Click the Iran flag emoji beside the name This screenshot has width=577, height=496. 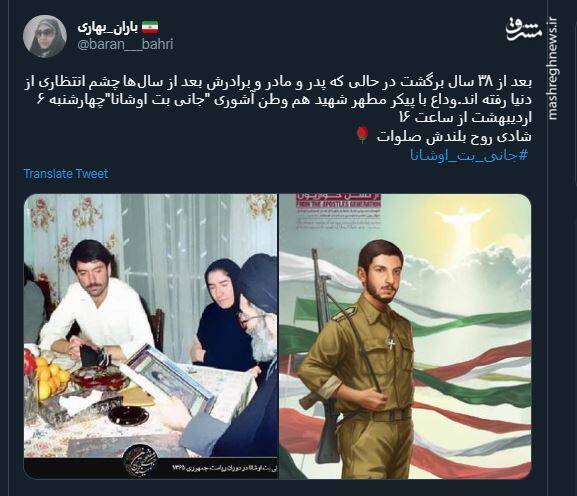(x=150, y=27)
